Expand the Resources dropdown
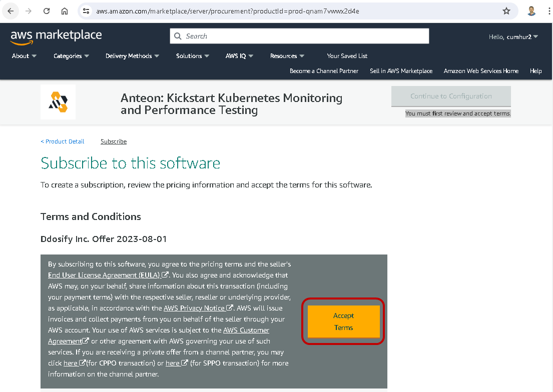553x392 pixels. 287,55
